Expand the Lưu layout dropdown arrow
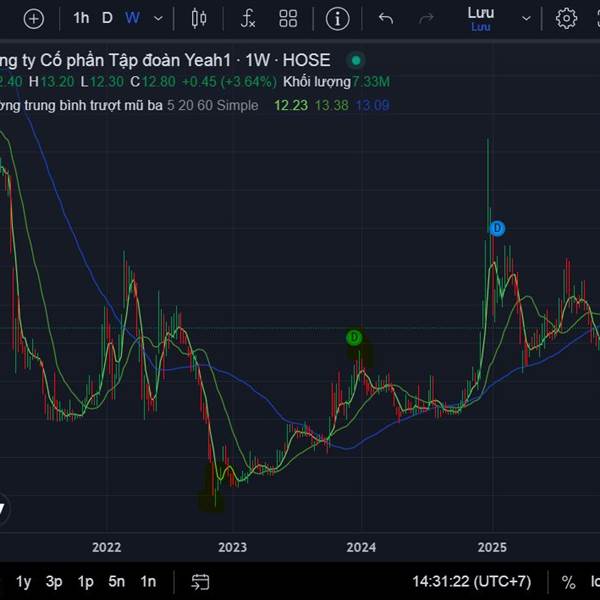The width and height of the screenshot is (600, 600). point(527,18)
